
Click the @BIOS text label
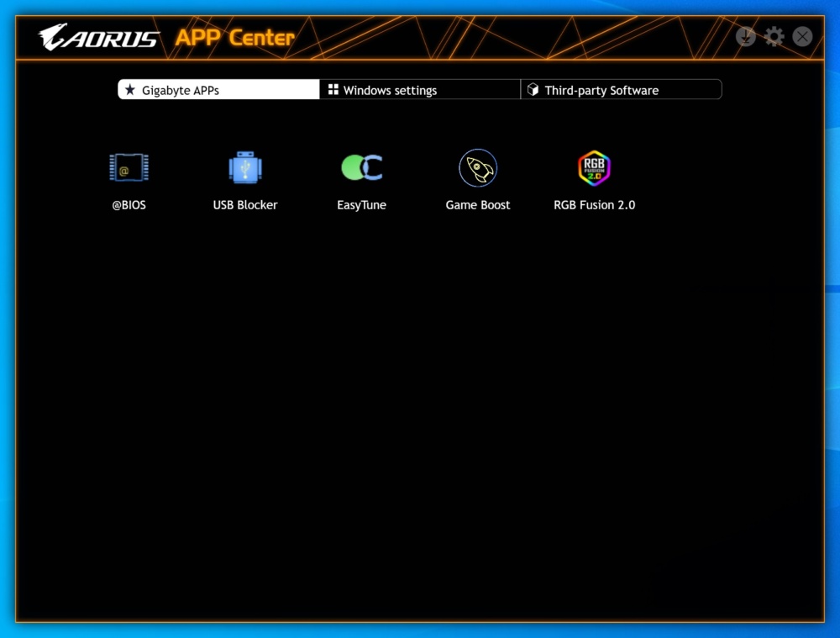coord(129,205)
